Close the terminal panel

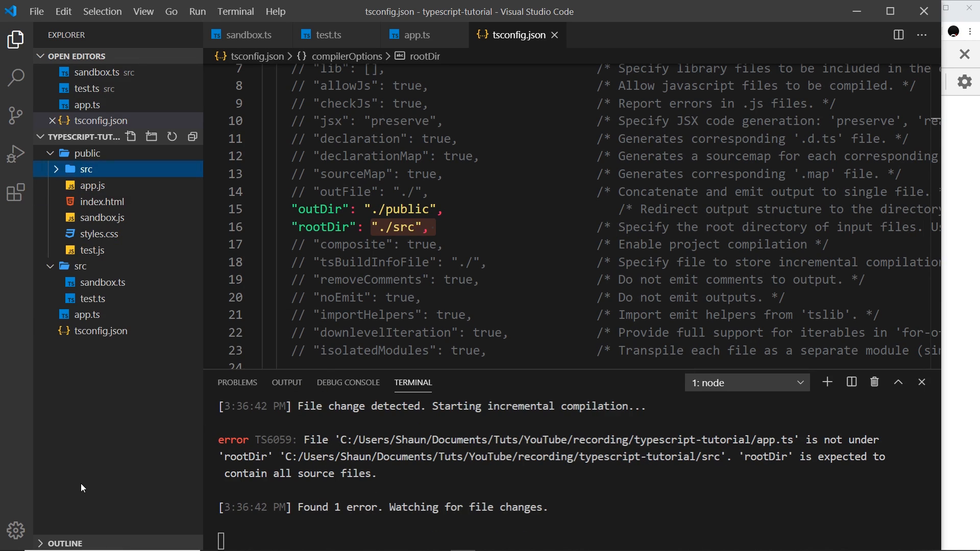point(922,382)
